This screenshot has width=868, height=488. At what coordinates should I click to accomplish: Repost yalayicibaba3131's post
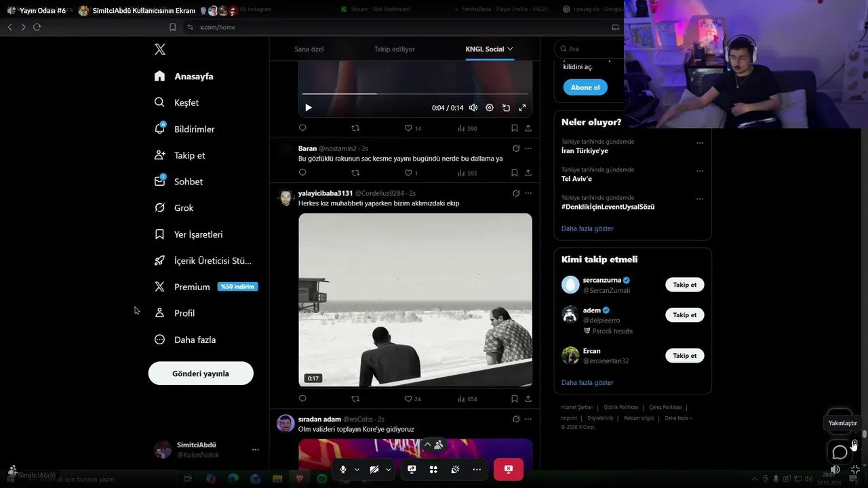(355, 399)
